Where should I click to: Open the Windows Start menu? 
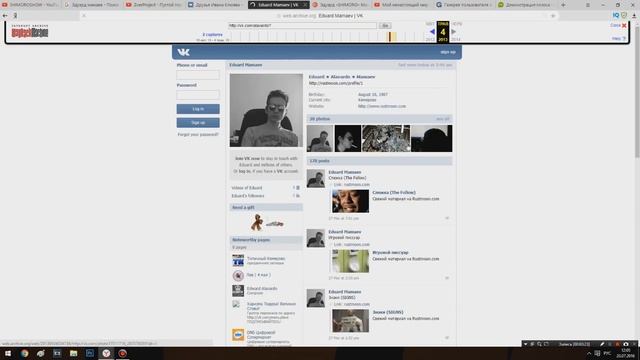pyautogui.click(x=8, y=353)
